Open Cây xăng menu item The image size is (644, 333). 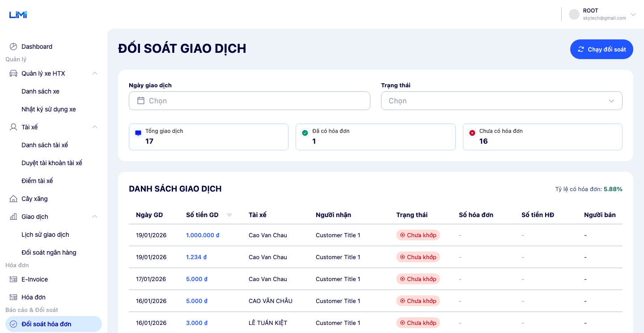[x=54, y=199]
